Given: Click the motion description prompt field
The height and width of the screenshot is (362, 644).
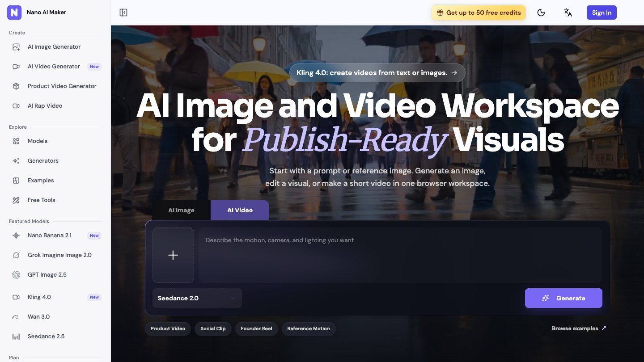Looking at the screenshot, I should pyautogui.click(x=400, y=255).
